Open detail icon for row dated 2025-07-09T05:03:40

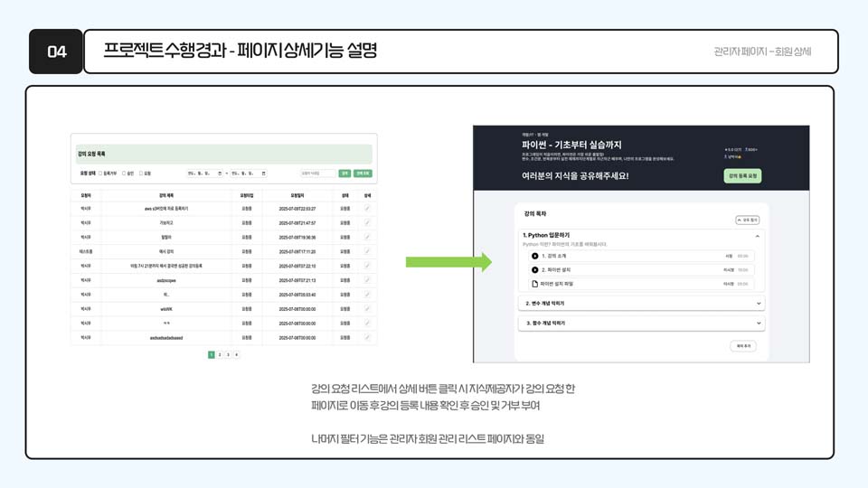[x=367, y=295]
